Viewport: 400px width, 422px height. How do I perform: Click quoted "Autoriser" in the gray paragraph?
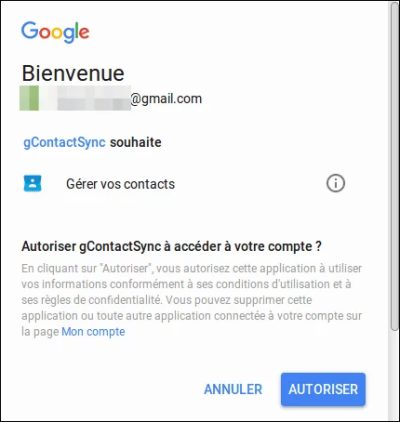point(127,268)
